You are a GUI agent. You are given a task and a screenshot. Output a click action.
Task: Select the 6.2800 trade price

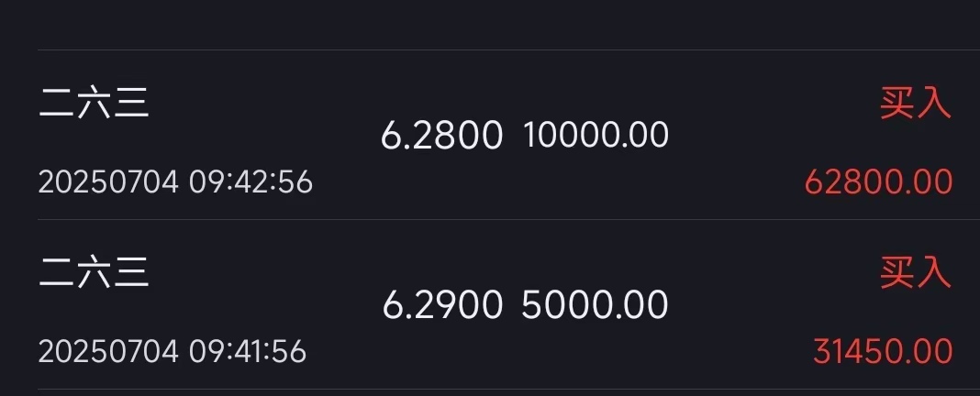442,136
